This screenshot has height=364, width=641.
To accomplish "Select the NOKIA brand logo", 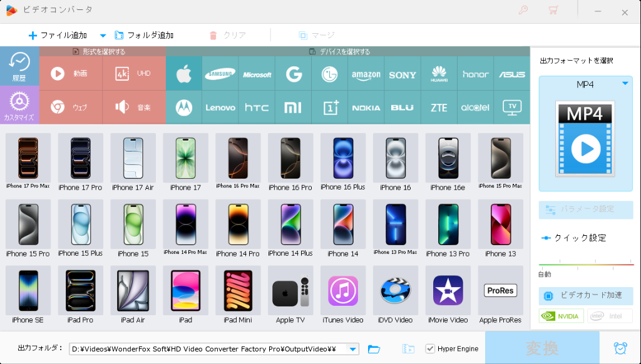I will (366, 108).
